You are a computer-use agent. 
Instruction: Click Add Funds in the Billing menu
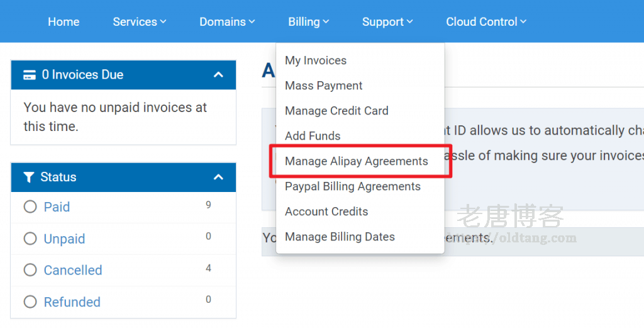coord(313,136)
